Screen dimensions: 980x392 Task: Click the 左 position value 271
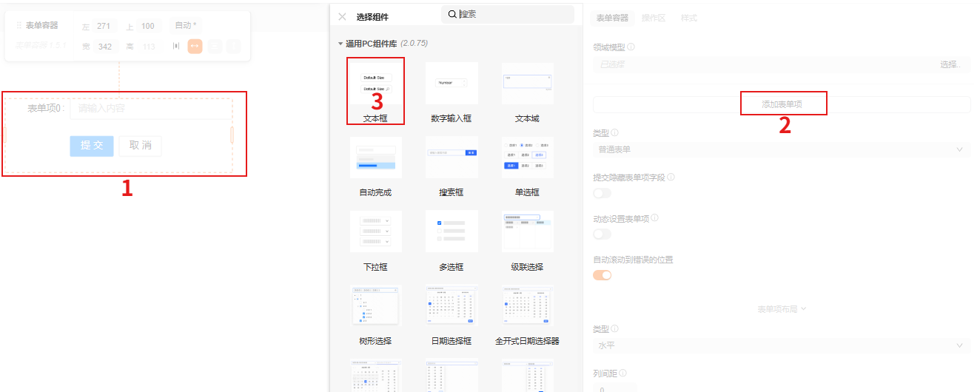(x=104, y=26)
